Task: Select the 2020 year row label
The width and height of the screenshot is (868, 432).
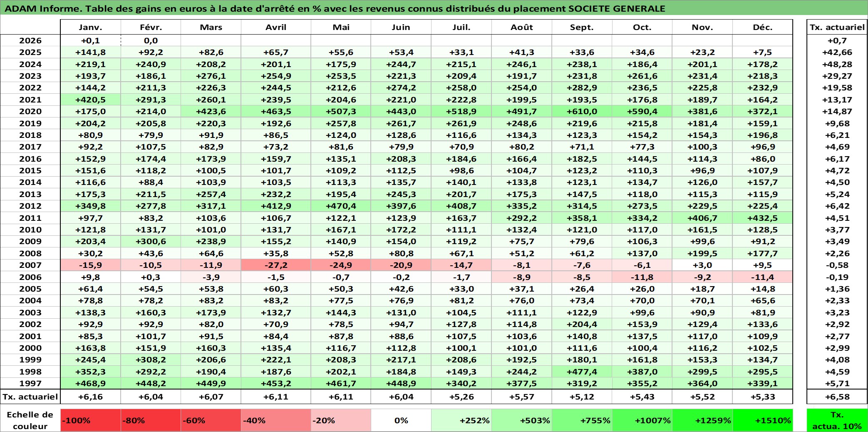Action: [x=30, y=111]
